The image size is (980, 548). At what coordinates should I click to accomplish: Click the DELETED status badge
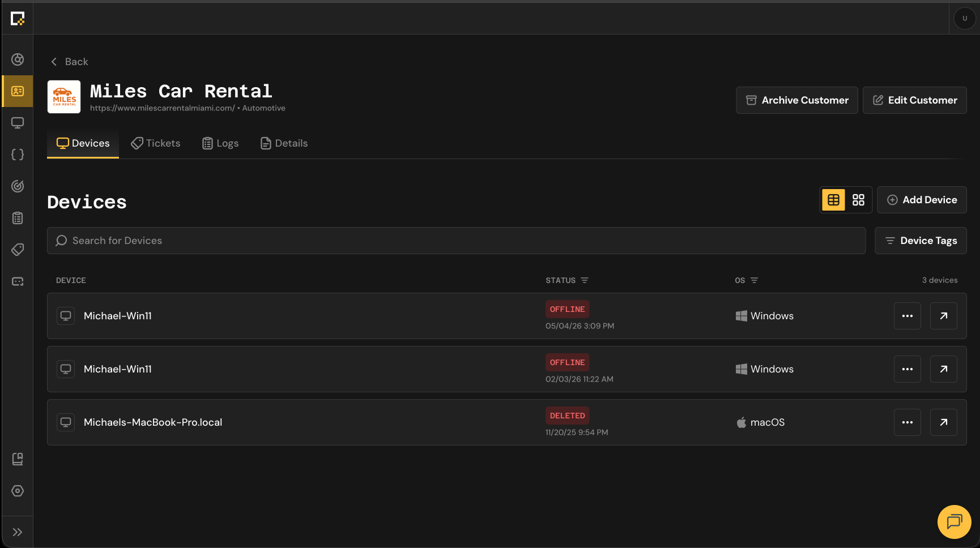click(x=567, y=416)
